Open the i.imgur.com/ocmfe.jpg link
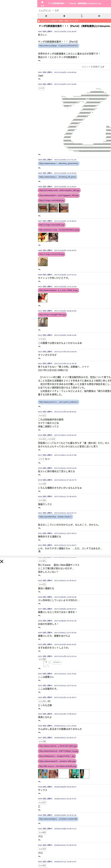This screenshot has height=868, width=111. point(51,254)
